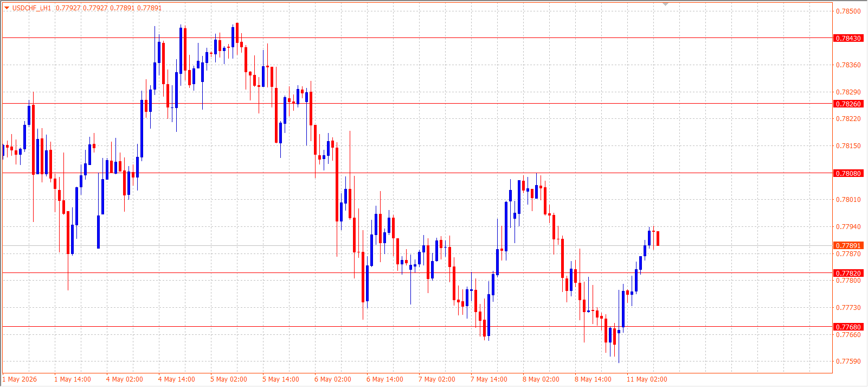Click the 0.78360 price scale value
The height and width of the screenshot is (387, 868).
(x=848, y=65)
